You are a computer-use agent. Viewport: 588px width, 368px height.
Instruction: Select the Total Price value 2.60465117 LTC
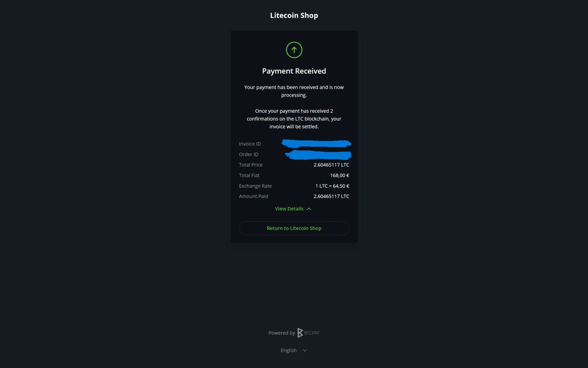331,165
